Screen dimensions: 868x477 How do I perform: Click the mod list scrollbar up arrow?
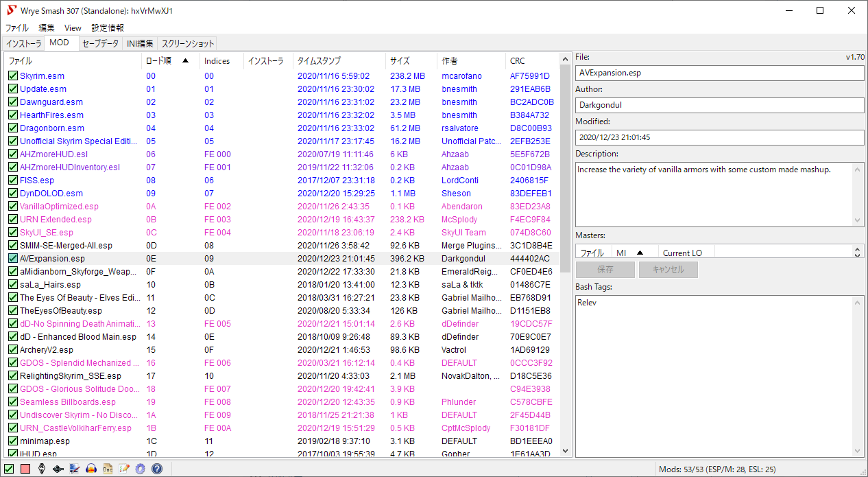tap(566, 59)
